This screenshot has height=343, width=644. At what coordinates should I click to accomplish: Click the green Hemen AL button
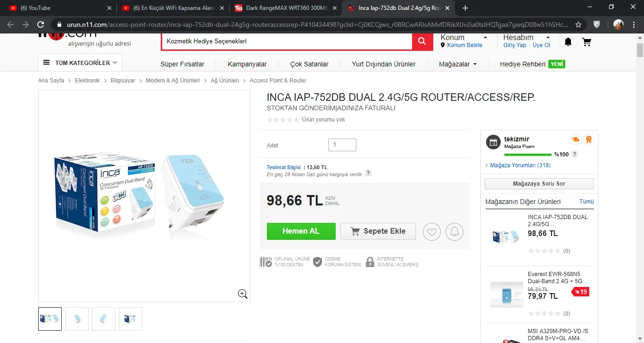pyautogui.click(x=301, y=231)
